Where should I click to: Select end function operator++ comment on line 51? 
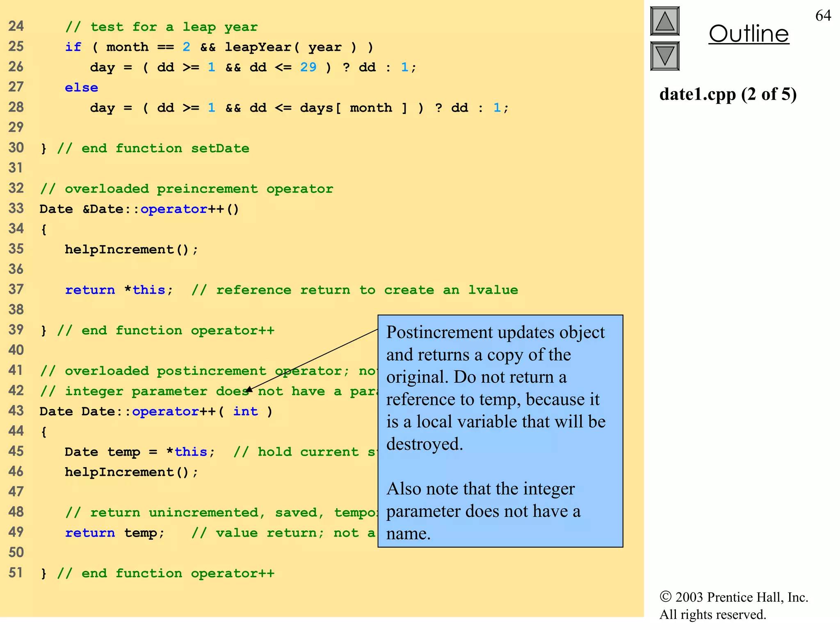click(166, 573)
